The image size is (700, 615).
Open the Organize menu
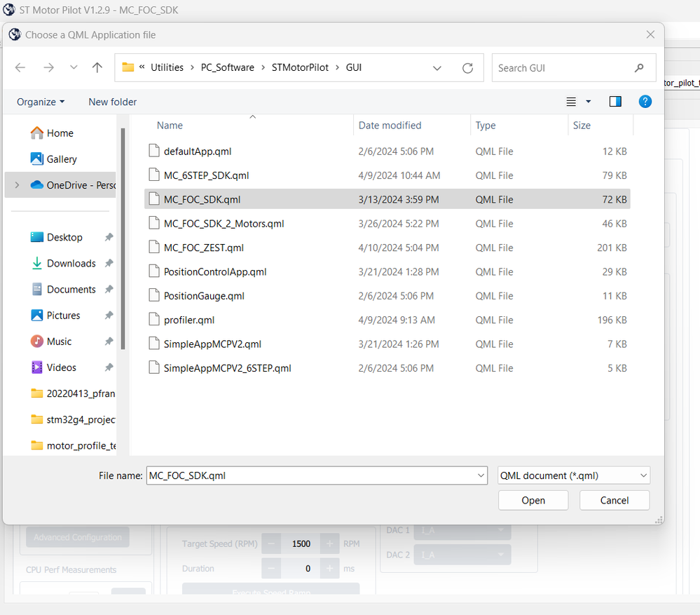tap(41, 102)
